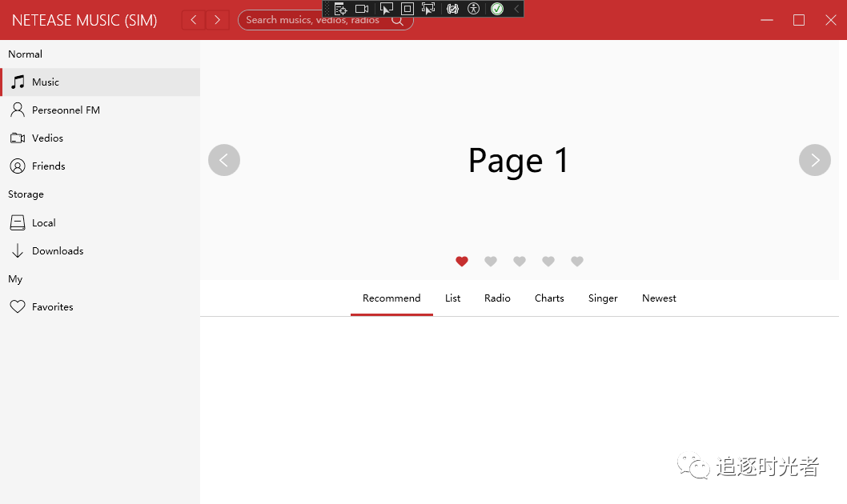Switch to the Charts tab

[549, 298]
